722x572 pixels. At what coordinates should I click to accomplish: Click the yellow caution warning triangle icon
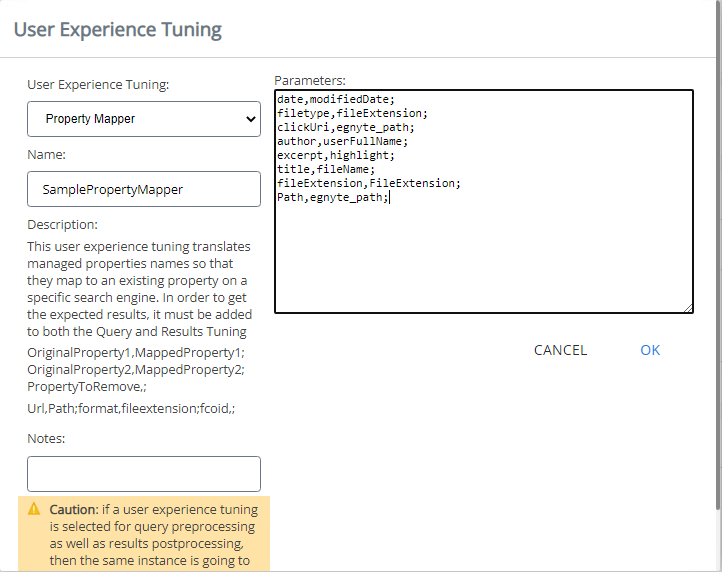34,509
